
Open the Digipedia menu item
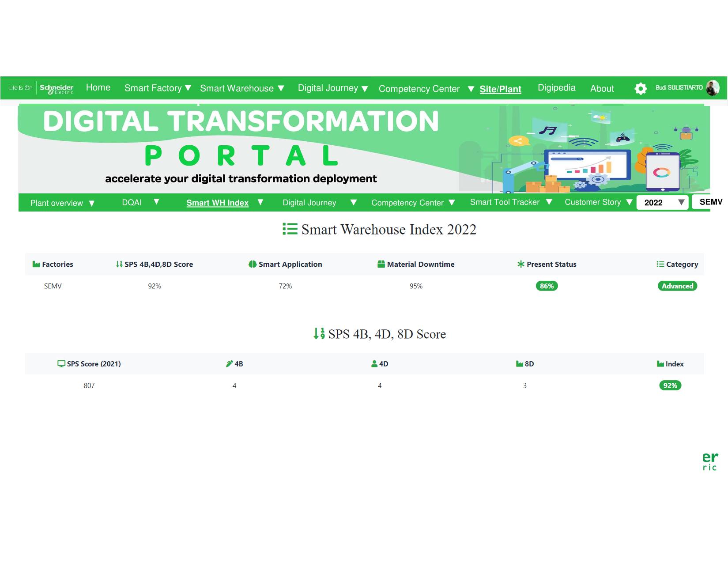(x=556, y=88)
